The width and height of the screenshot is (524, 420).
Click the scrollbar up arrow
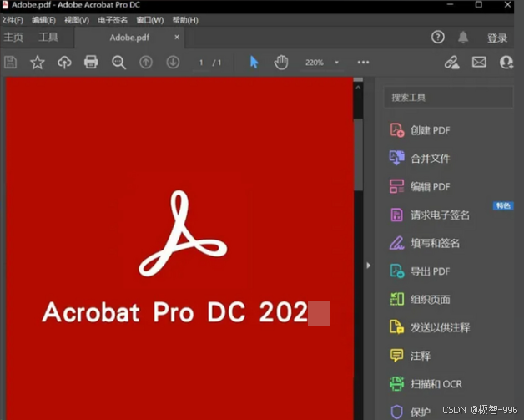(358, 88)
